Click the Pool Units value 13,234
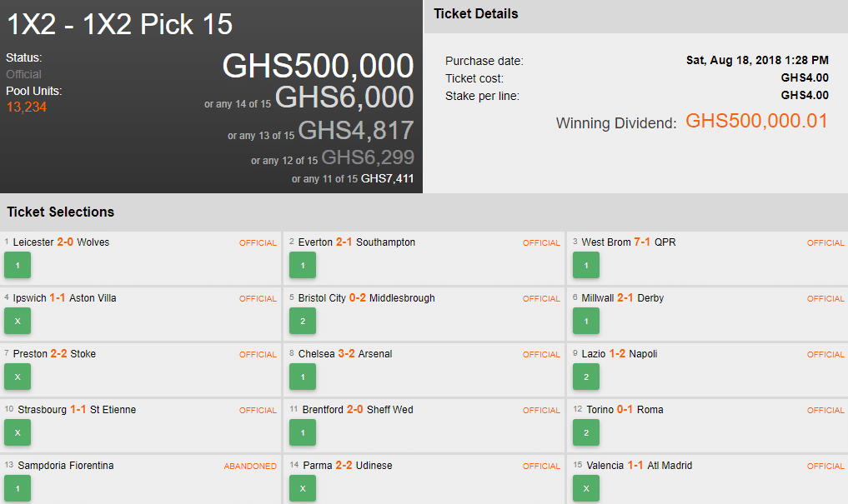Viewport: 848px width, 504px height. coord(27,107)
